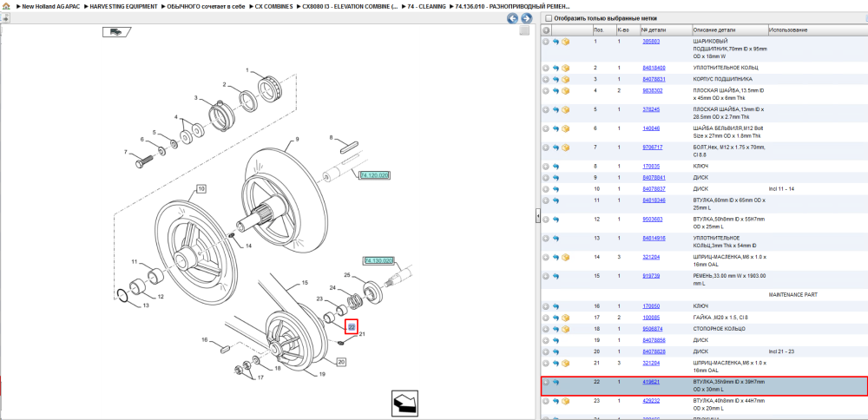
Task: Open part number 419621 link
Action: [x=651, y=382]
